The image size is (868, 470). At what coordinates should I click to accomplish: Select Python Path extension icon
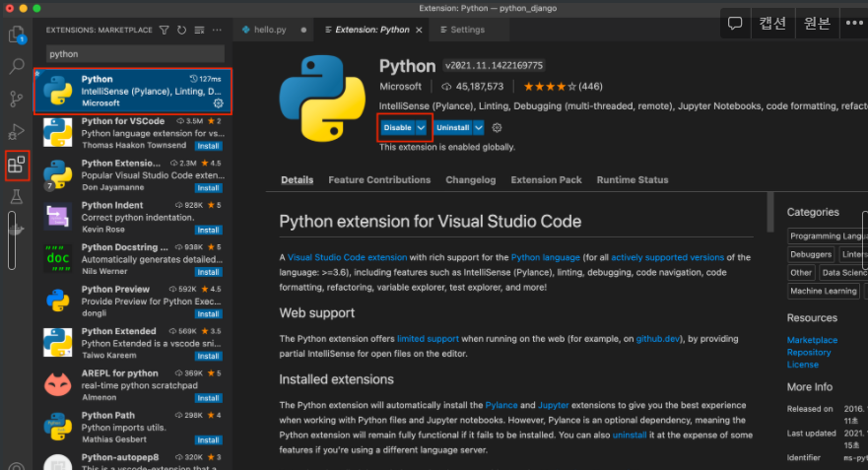coord(57,427)
